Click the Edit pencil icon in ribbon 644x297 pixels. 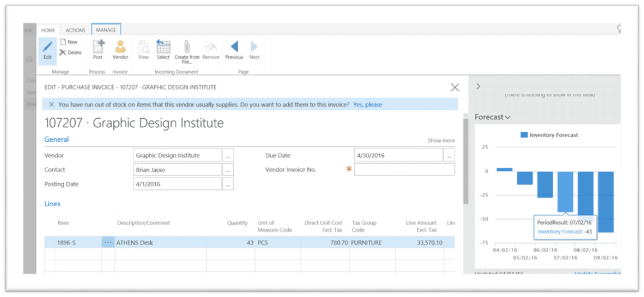click(48, 50)
